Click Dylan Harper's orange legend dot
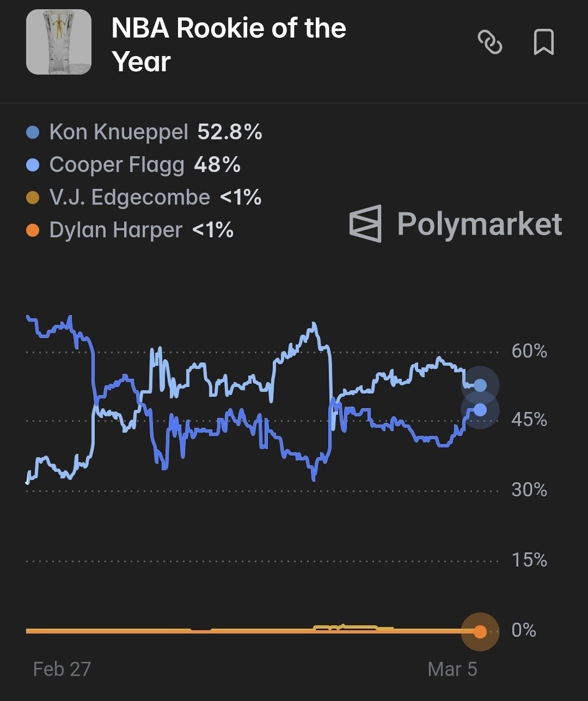The width and height of the screenshot is (588, 701). click(x=33, y=230)
